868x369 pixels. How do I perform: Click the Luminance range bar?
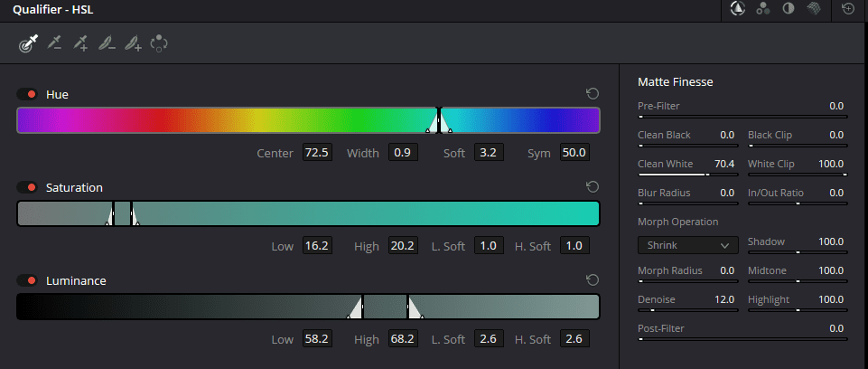tap(308, 307)
